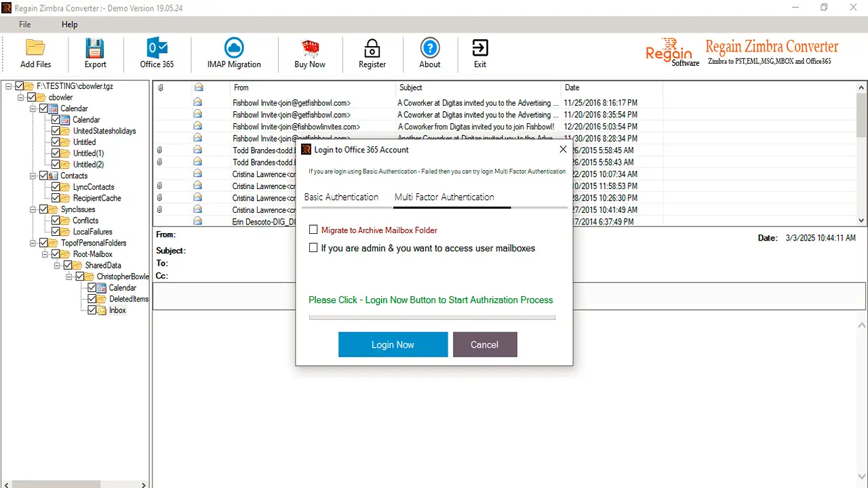Click the envelope column header icon
868x488 pixels.
(198, 87)
